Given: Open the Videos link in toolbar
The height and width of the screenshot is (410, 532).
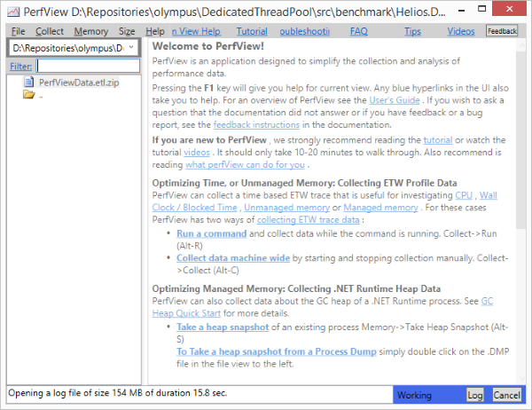Looking at the screenshot, I should tap(461, 31).
